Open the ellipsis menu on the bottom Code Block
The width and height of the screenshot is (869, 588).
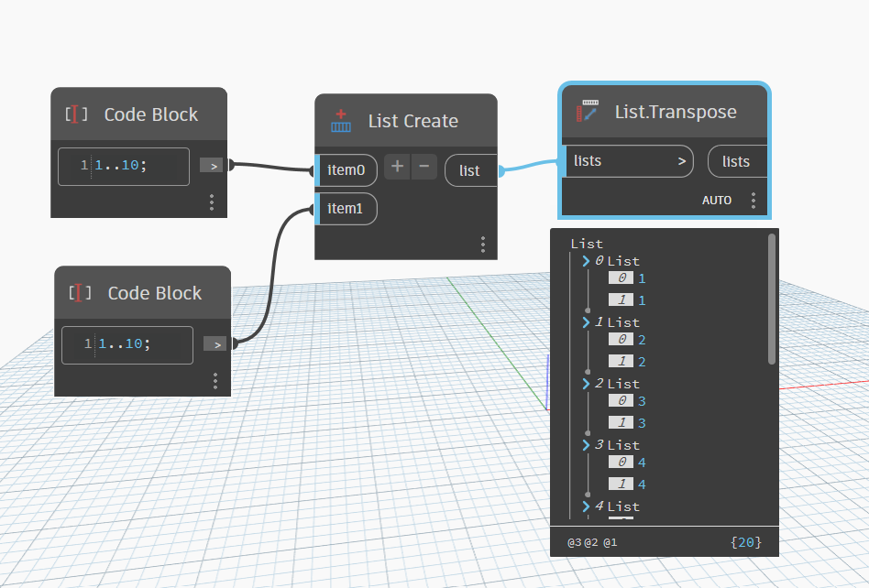coord(215,380)
